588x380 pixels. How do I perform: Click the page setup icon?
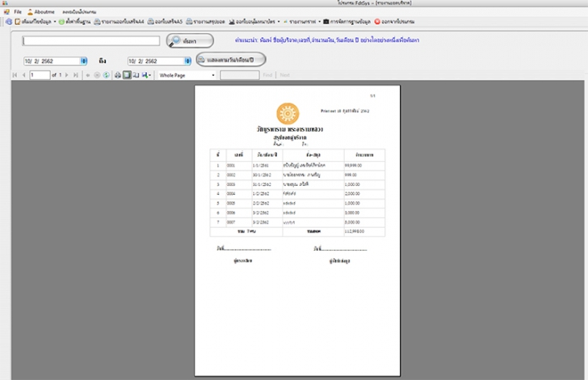(x=136, y=75)
